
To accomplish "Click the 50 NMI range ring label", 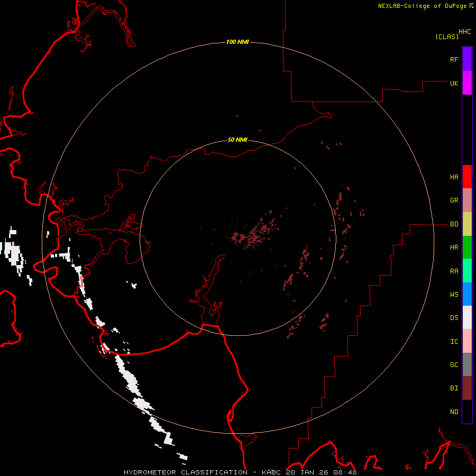I will coord(237,140).
